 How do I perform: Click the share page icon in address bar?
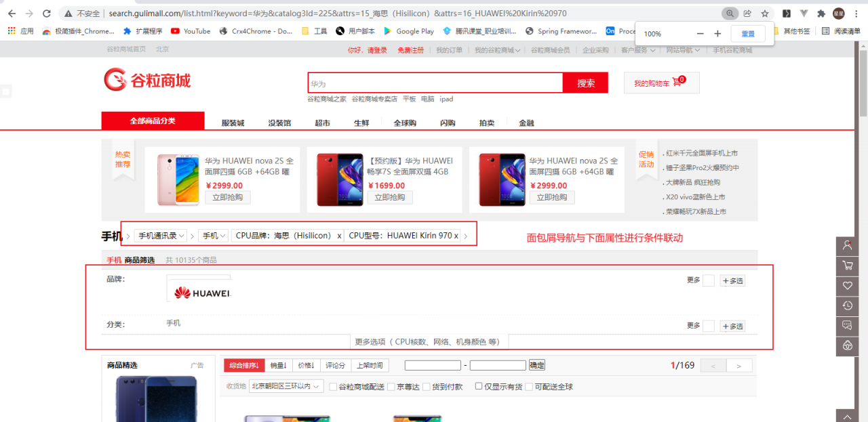(x=747, y=14)
